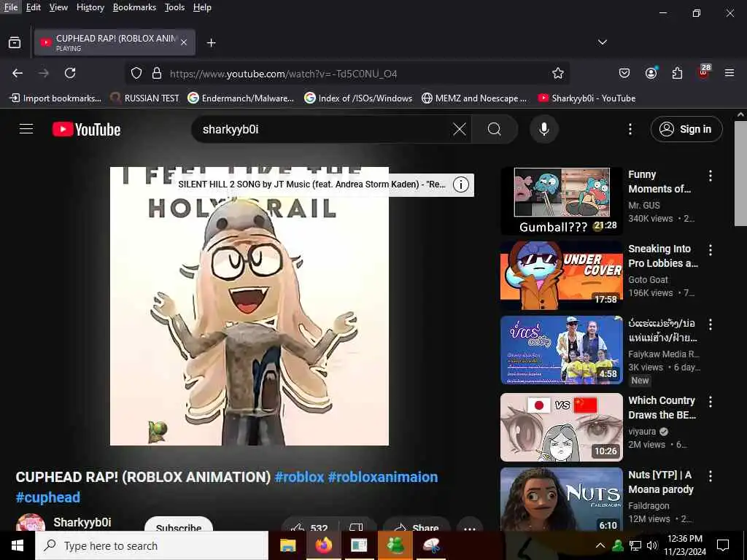Open YouTube settings three-dot menu

630,129
